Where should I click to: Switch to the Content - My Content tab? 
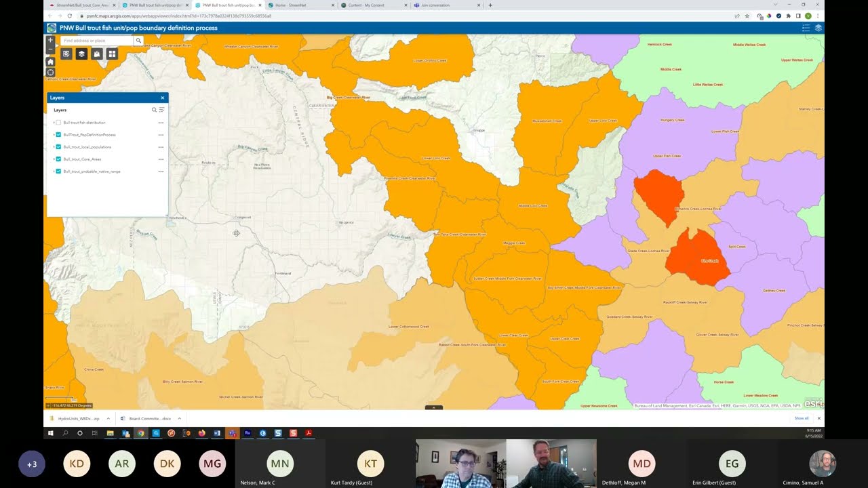point(373,5)
